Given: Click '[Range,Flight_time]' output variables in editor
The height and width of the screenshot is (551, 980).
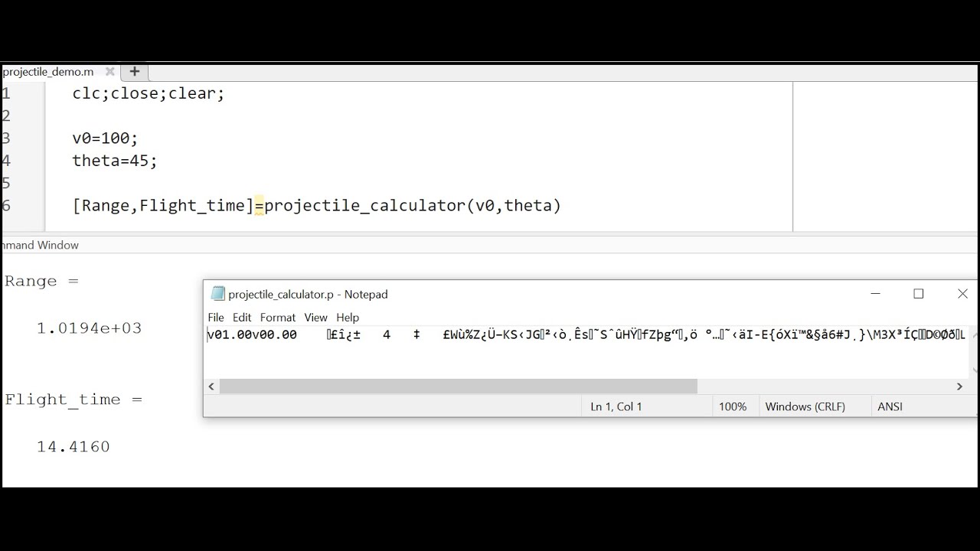Looking at the screenshot, I should 163,206.
